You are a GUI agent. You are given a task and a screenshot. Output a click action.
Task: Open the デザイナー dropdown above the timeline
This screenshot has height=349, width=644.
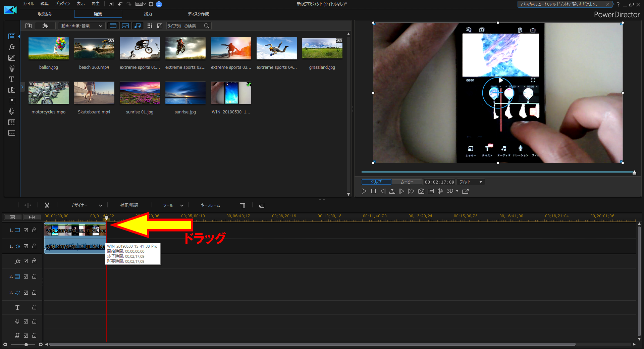[83, 205]
